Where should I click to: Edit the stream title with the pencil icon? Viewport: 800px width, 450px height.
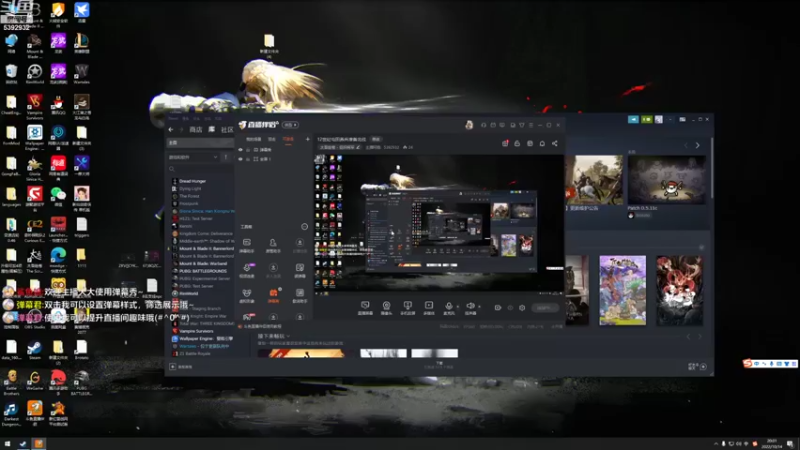pyautogui.click(x=358, y=147)
